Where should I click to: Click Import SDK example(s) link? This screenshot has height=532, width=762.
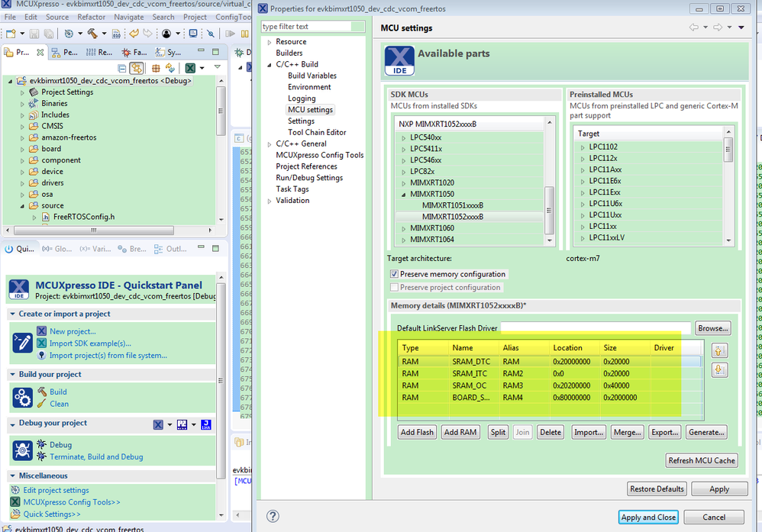click(89, 343)
